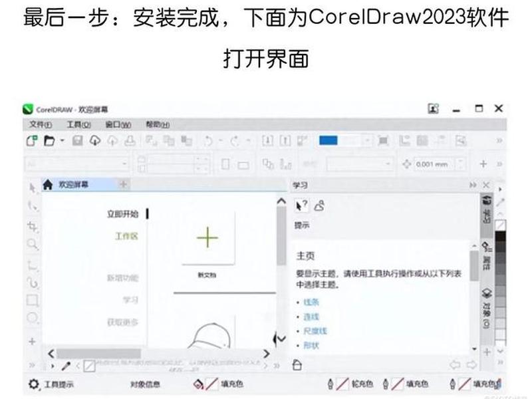This screenshot has height=399, width=532.
Task: Click the cloud upload icon
Action: point(112,140)
